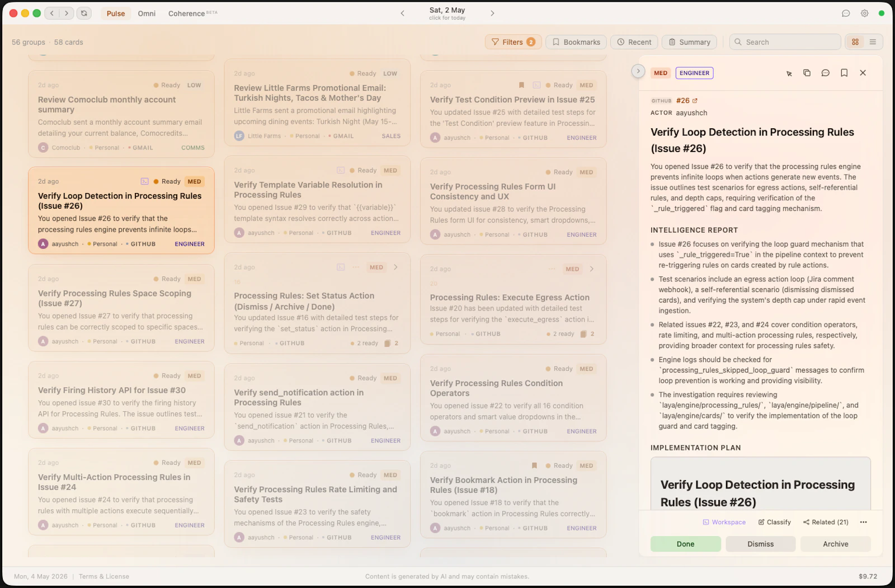Open ellipsis menu on Execute Egress Action card
This screenshot has height=588, width=895.
[552, 269]
